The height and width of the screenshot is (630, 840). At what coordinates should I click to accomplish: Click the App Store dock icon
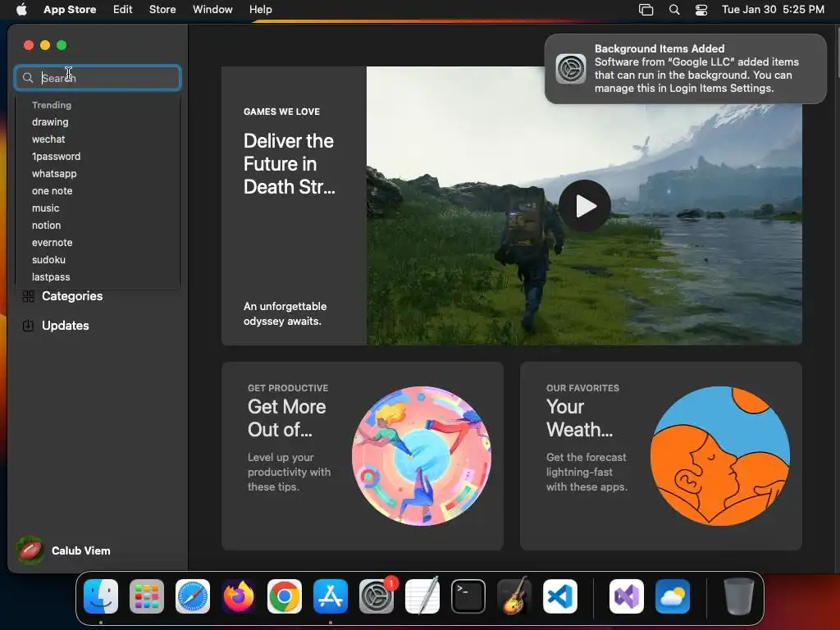pyautogui.click(x=331, y=596)
